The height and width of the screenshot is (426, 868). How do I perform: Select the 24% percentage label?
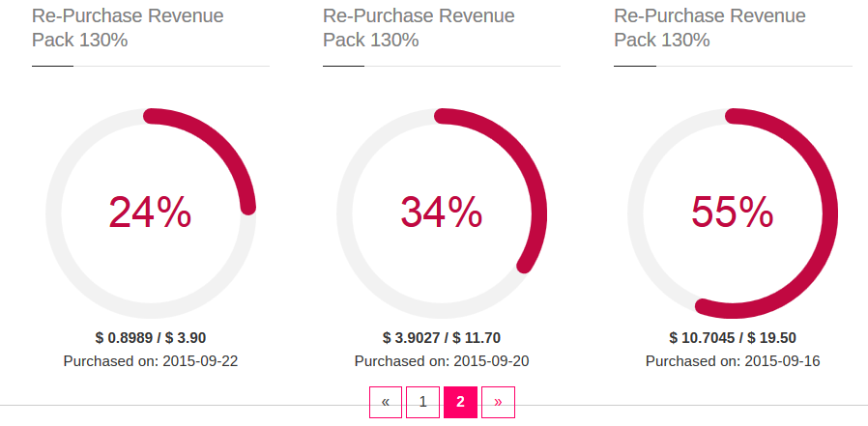tap(150, 213)
